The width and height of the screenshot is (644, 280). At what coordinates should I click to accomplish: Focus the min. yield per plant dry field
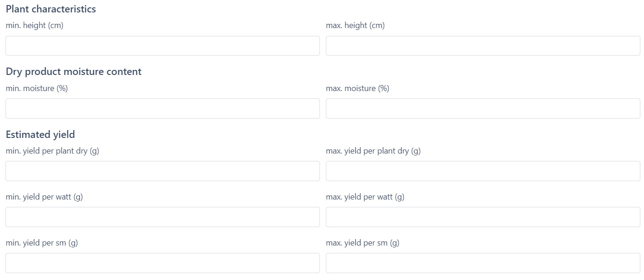(162, 171)
